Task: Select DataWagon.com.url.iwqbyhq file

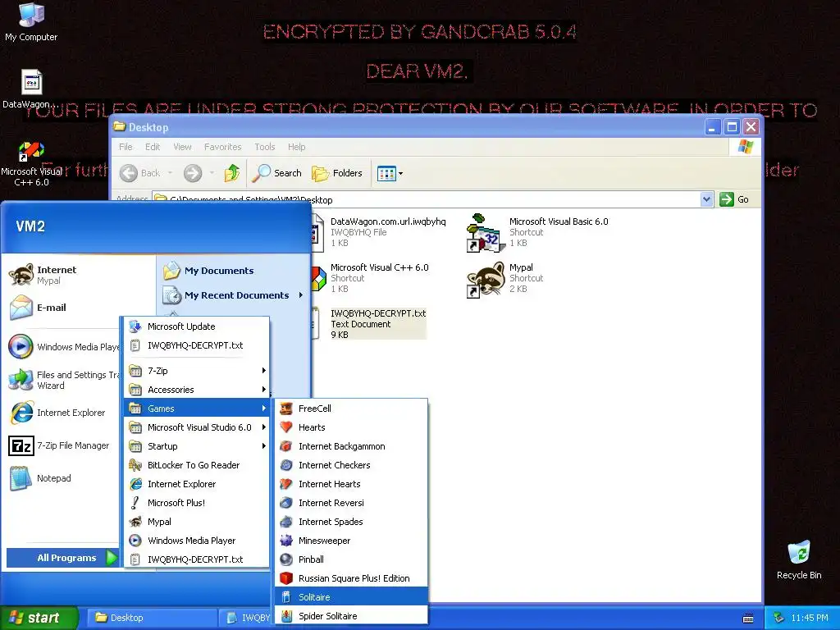Action: pos(379,232)
